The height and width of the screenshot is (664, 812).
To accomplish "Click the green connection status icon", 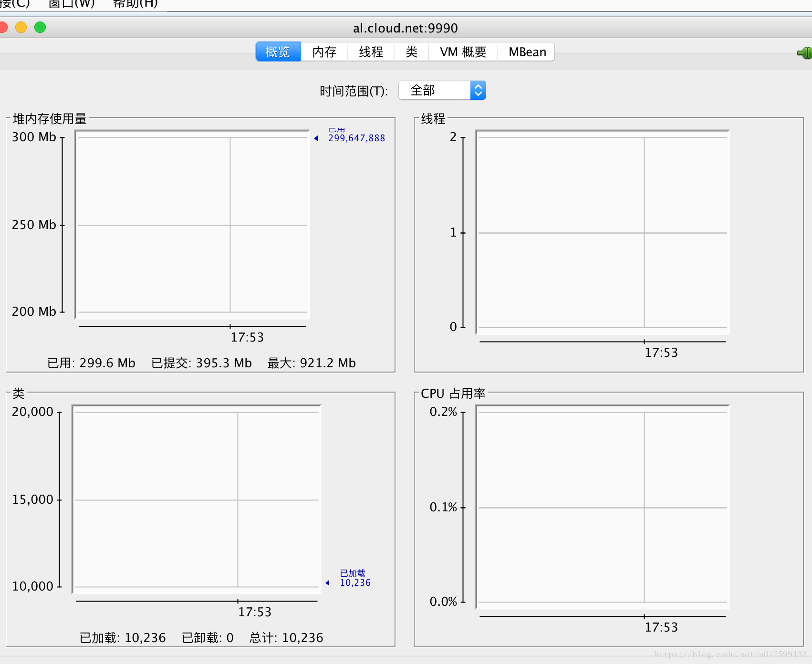I will tap(804, 52).
